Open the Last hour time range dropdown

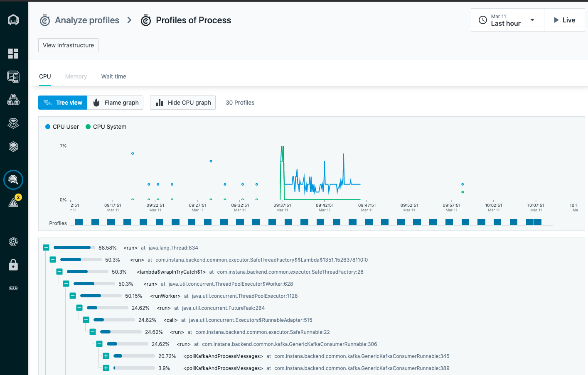[507, 20]
